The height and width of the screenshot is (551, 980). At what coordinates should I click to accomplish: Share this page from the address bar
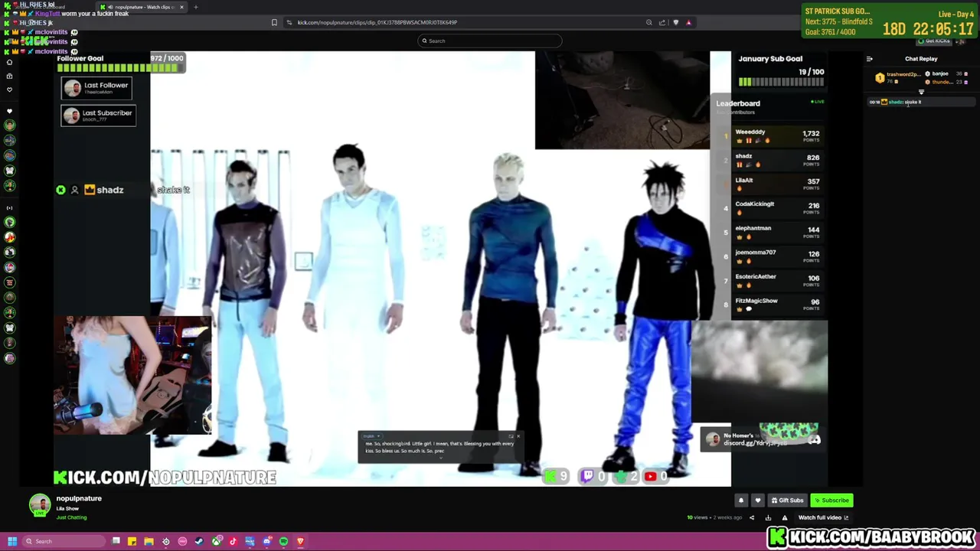point(662,22)
